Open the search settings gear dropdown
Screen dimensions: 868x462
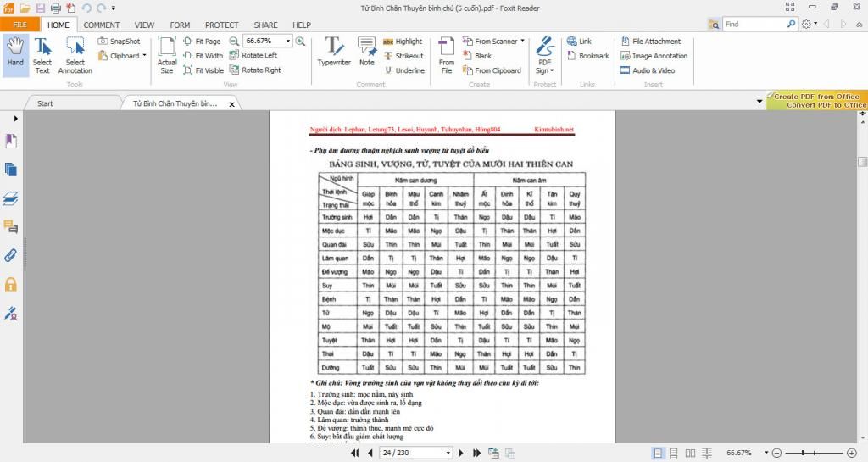tap(809, 24)
